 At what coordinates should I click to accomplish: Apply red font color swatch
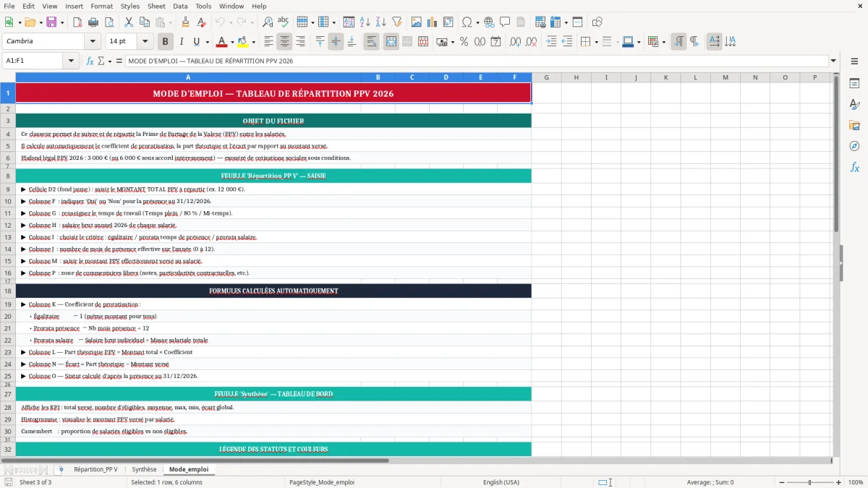coord(221,42)
